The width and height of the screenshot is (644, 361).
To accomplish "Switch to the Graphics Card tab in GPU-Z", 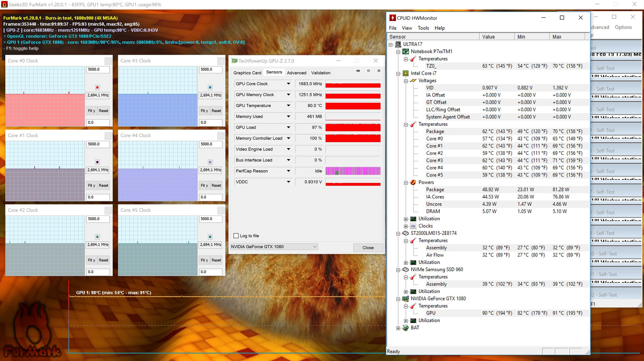I will click(247, 73).
